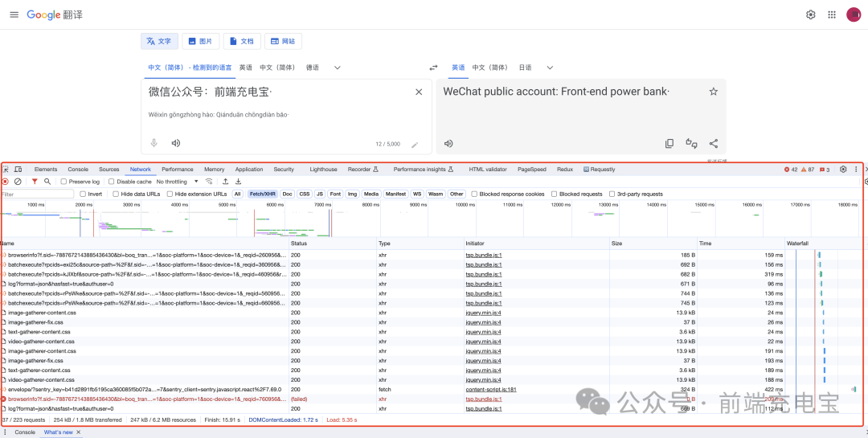Screen dimensions: 868x438
Task: Click the content-script.js:181 initiator link
Action: 490,389
